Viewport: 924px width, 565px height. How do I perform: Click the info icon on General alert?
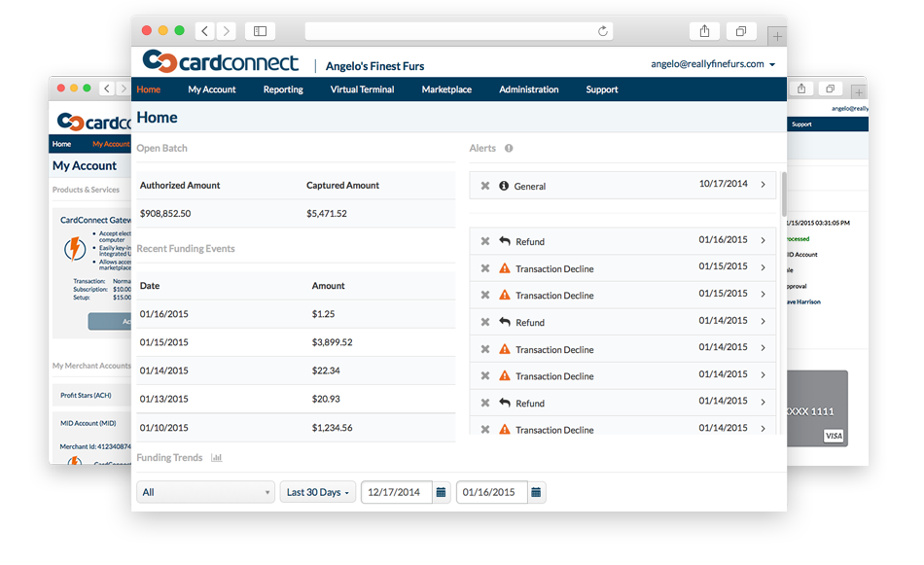click(x=504, y=186)
